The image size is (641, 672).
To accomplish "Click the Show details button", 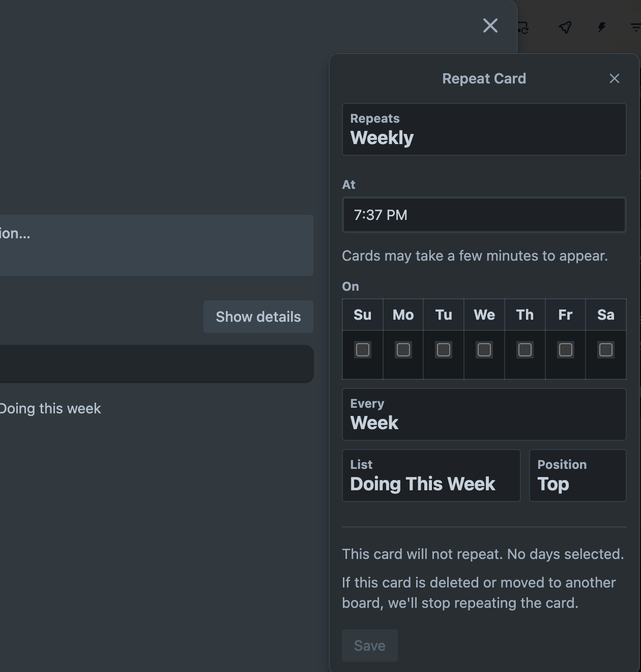I will pyautogui.click(x=258, y=317).
